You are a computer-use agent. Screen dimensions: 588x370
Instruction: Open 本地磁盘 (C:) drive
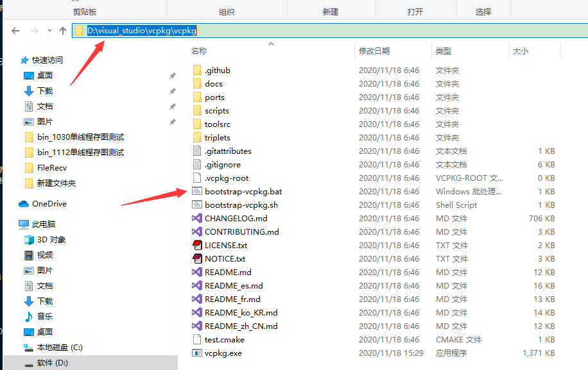[60, 348]
